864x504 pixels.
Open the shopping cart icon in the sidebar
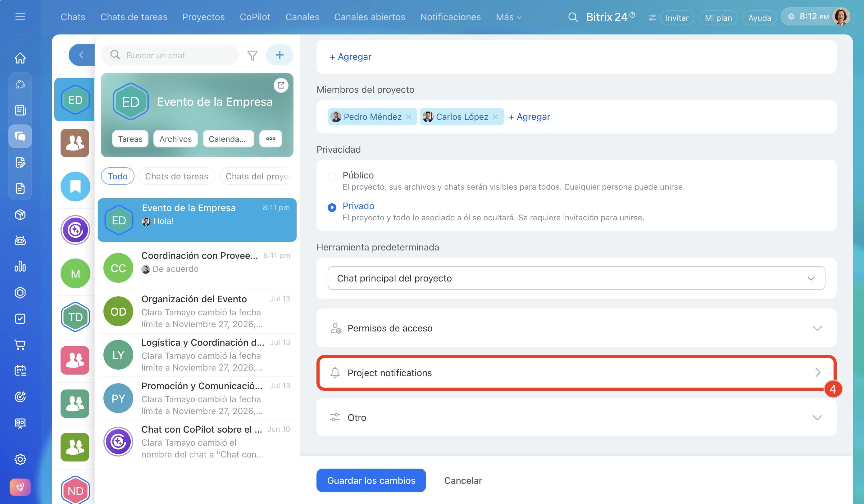coord(20,345)
